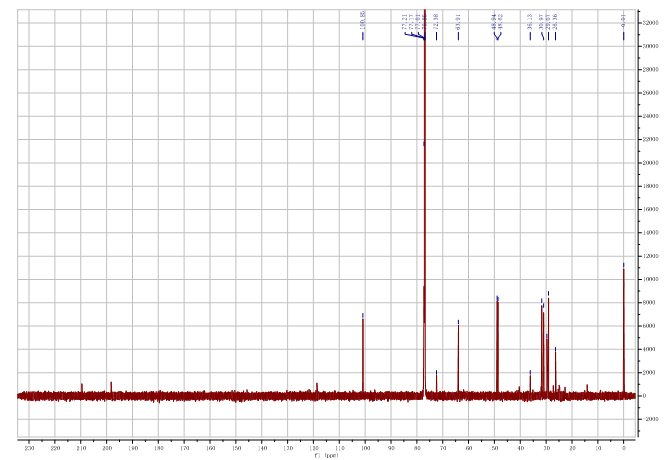
Task: Click the 180 tick label on the ppm axis
Action: [x=158, y=448]
